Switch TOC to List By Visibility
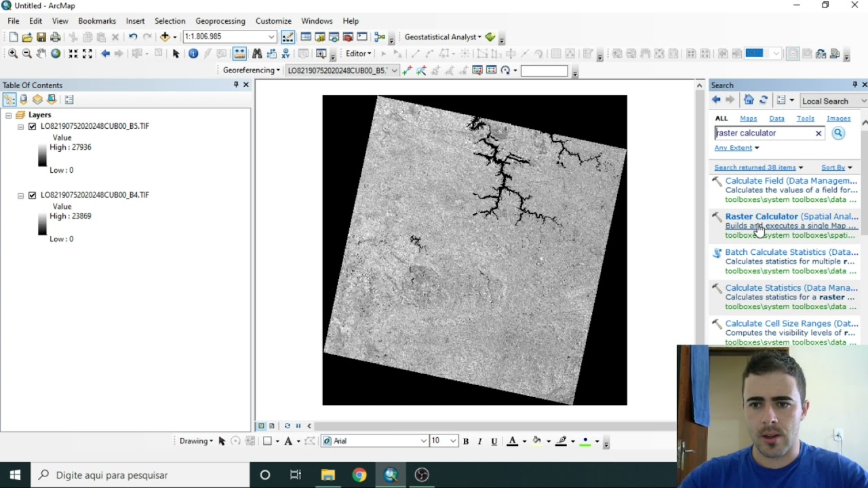 pos(37,100)
